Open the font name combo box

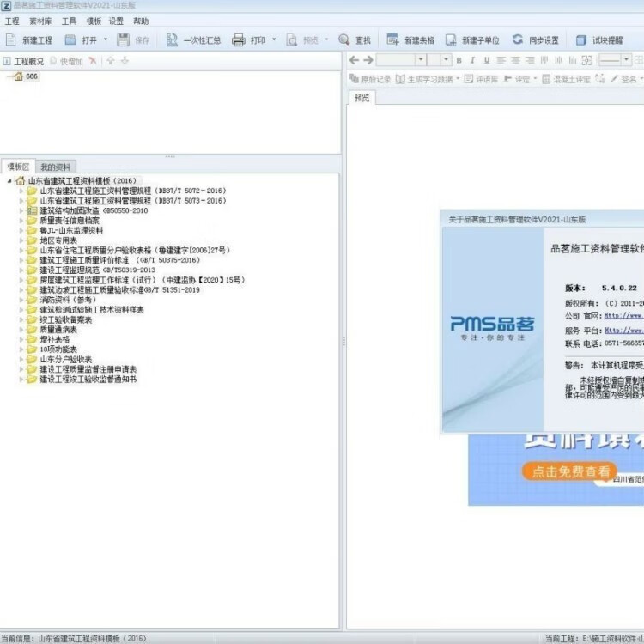click(x=400, y=60)
